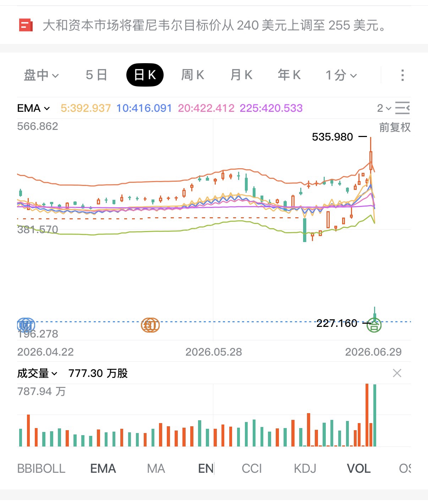This screenshot has width=428, height=504.
Task: Tap the green 合 marker on chart
Action: point(374,325)
